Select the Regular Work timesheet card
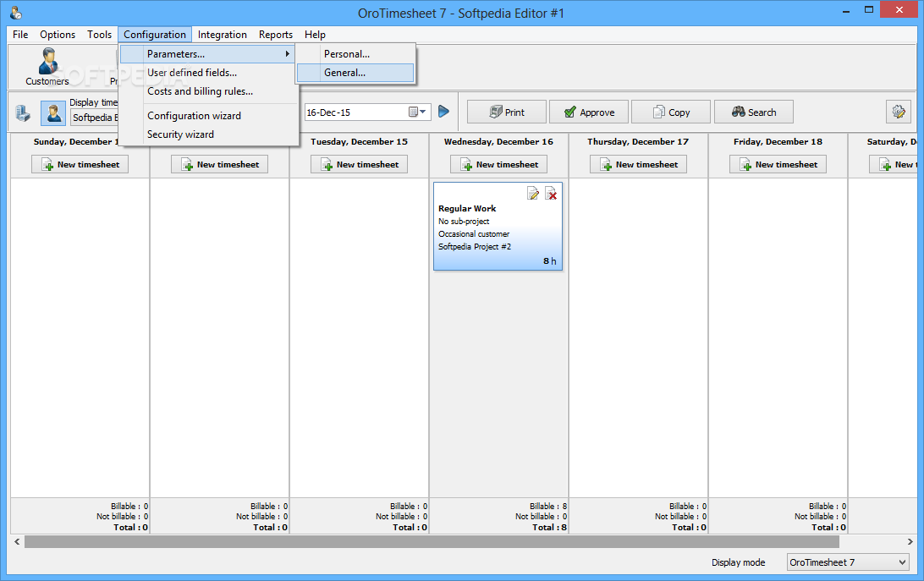 (498, 227)
